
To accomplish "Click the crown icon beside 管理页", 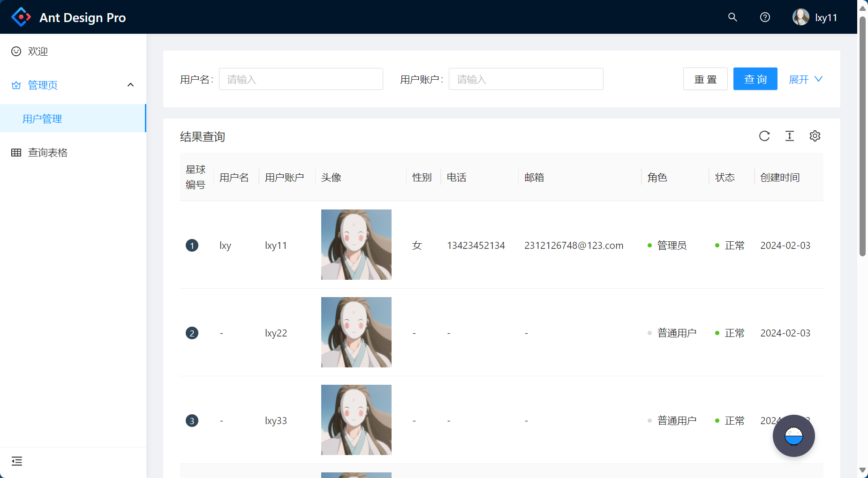I will coord(16,85).
